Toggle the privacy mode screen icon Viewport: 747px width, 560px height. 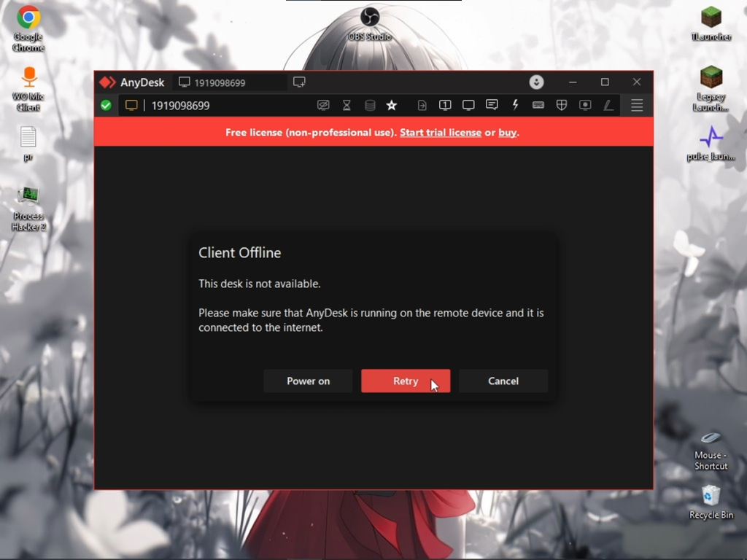323,105
